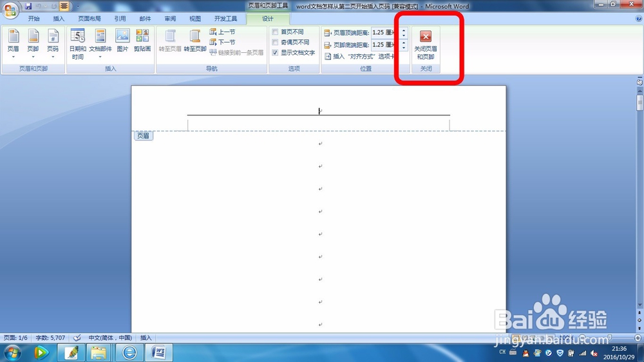Switch to the 开始 ribbon tab
Image resolution: width=644 pixels, height=362 pixels.
click(x=33, y=19)
